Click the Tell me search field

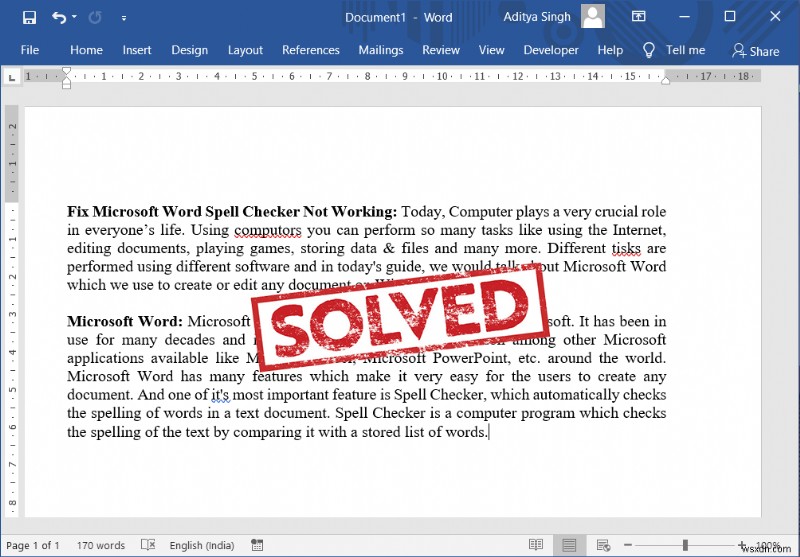(x=685, y=50)
